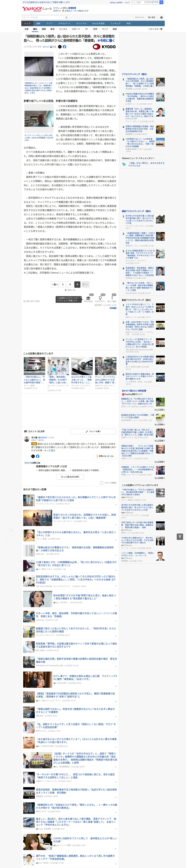Viewport: 186px width, 868px height.
Task: Click the #令和に働く hashtag link
Action: point(106,41)
